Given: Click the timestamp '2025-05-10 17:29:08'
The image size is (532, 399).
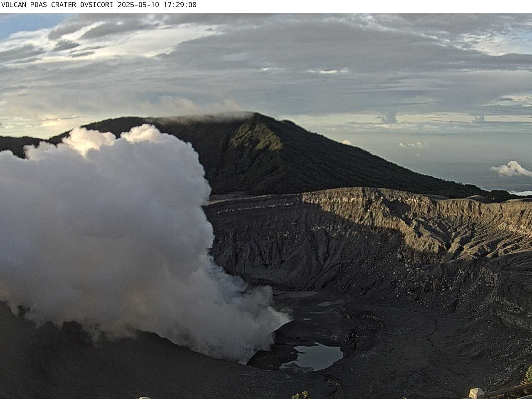Looking at the screenshot, I should pos(157,5).
